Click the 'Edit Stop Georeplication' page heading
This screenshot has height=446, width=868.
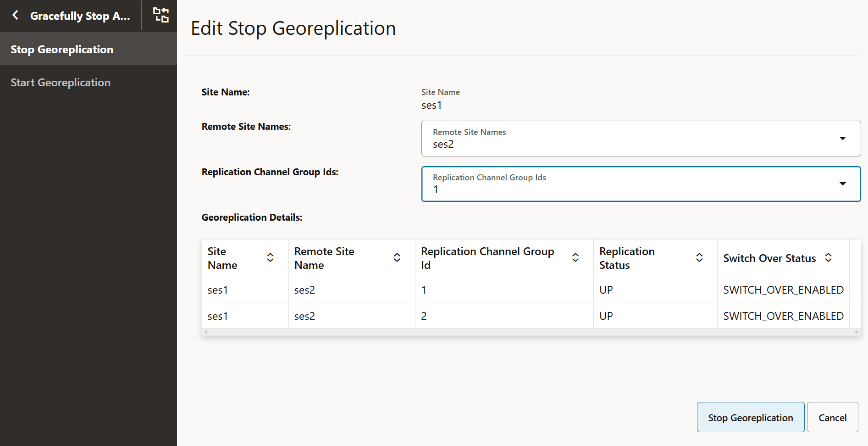pos(293,28)
